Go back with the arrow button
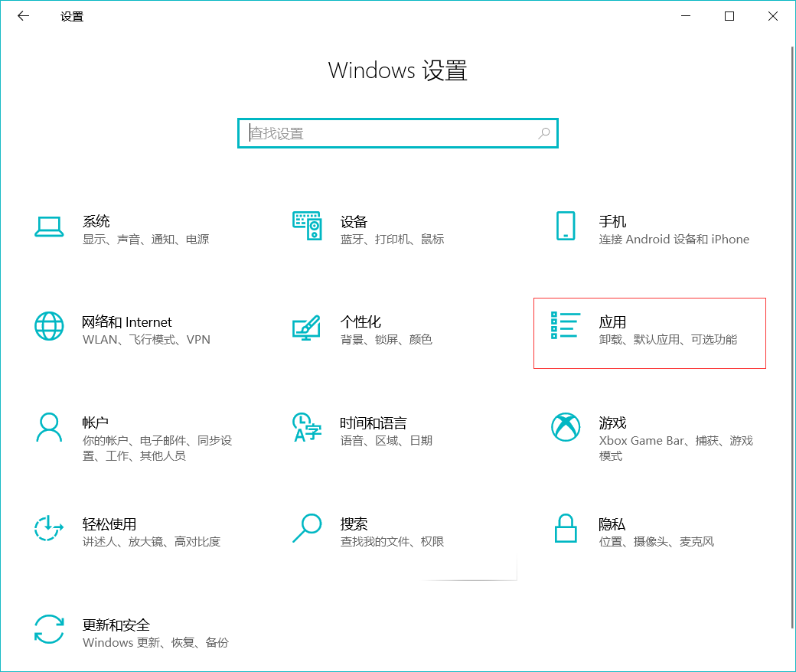Image resolution: width=796 pixels, height=672 pixels. 24,16
